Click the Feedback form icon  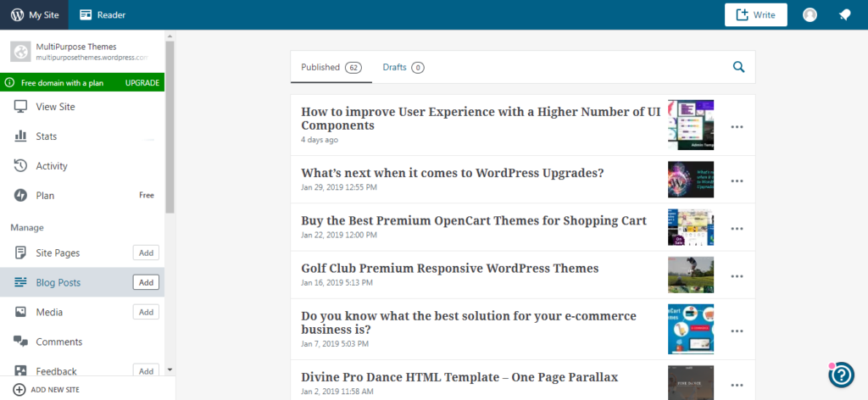coord(20,371)
